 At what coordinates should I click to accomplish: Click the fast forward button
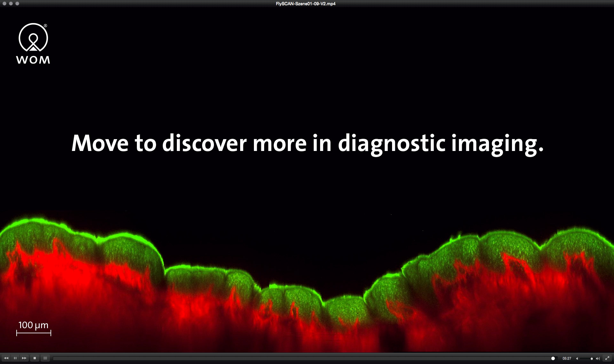click(24, 358)
